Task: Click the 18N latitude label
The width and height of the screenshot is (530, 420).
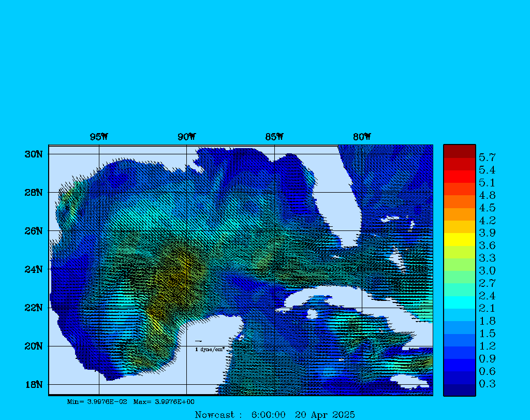Action: [33, 384]
